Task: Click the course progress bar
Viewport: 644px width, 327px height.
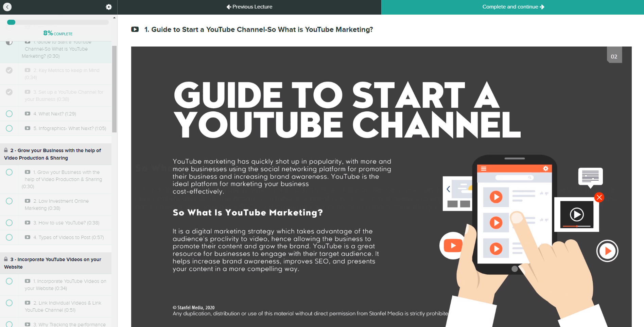Action: [x=58, y=22]
